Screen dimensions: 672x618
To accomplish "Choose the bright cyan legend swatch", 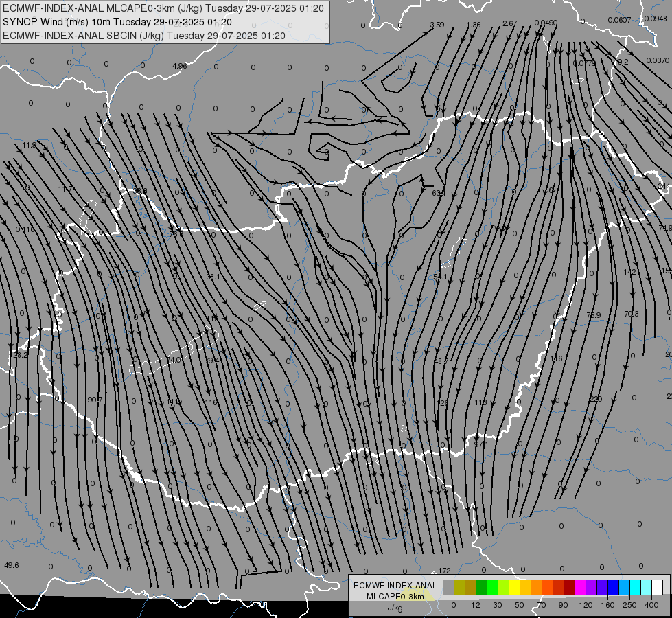I will 635,587.
